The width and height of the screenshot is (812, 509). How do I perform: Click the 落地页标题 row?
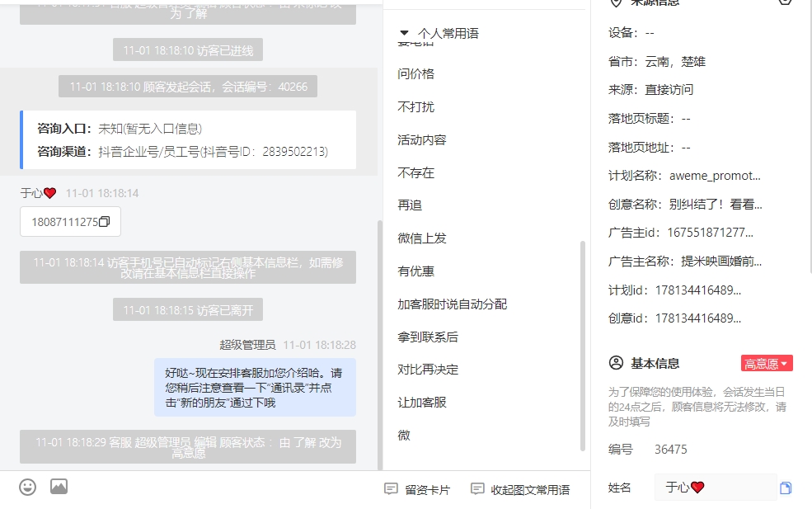pos(650,119)
